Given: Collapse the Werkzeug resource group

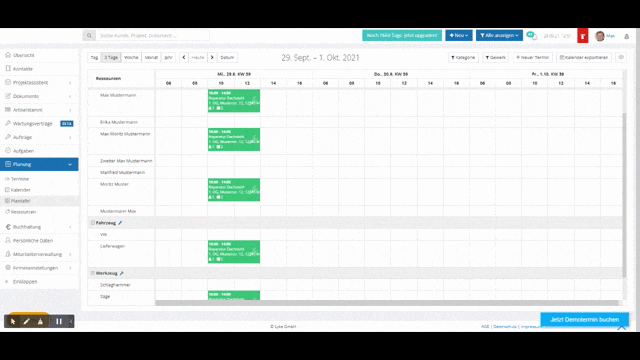Looking at the screenshot, I should pyautogui.click(x=93, y=273).
